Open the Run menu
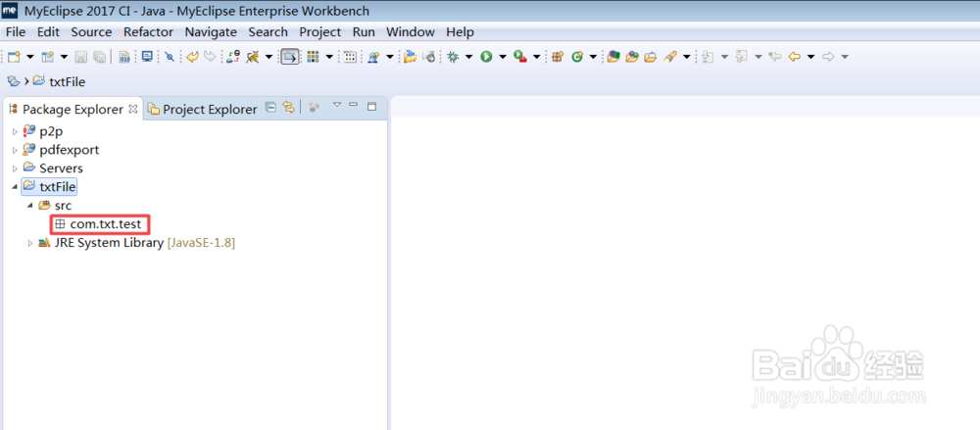Image resolution: width=980 pixels, height=430 pixels. pyautogui.click(x=364, y=32)
